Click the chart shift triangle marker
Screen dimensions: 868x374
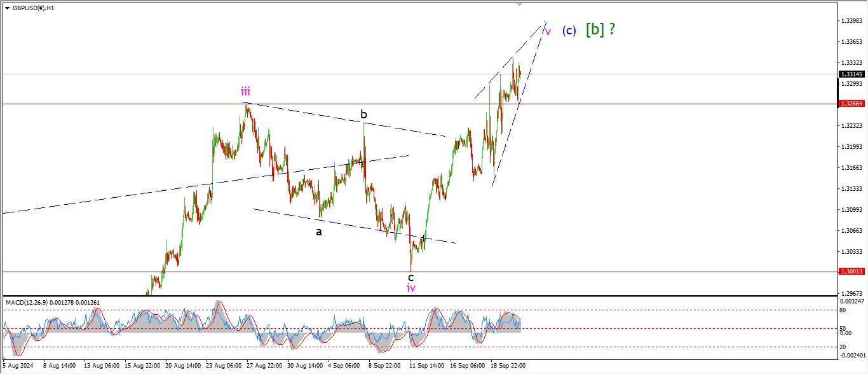tap(520, 5)
